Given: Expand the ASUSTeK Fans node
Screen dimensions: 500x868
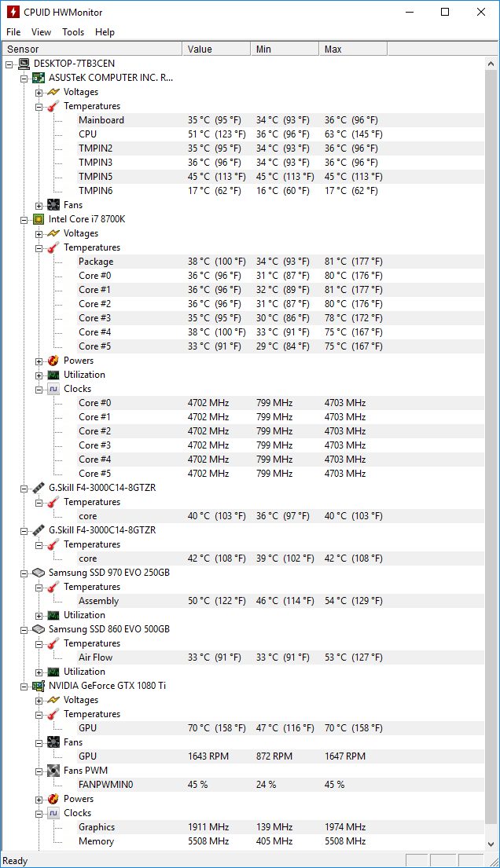Looking at the screenshot, I should [39, 206].
